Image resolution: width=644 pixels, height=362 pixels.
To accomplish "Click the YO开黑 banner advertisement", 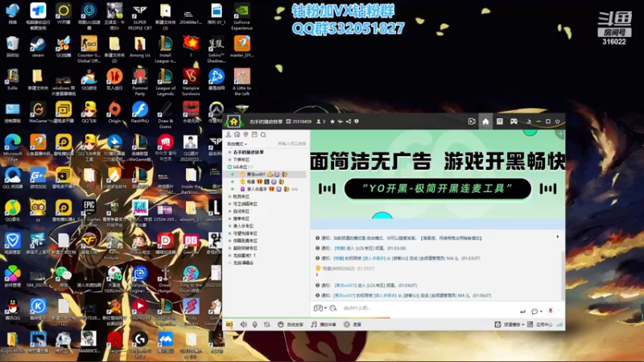I will point(438,175).
